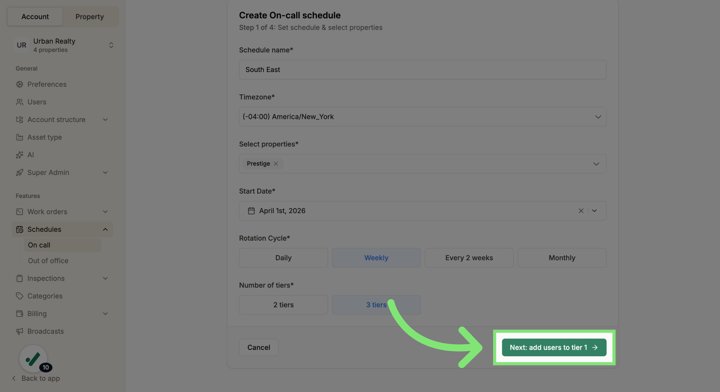This screenshot has width=720, height=392.
Task: Open the Urban Realty account switcher
Action: [x=111, y=45]
